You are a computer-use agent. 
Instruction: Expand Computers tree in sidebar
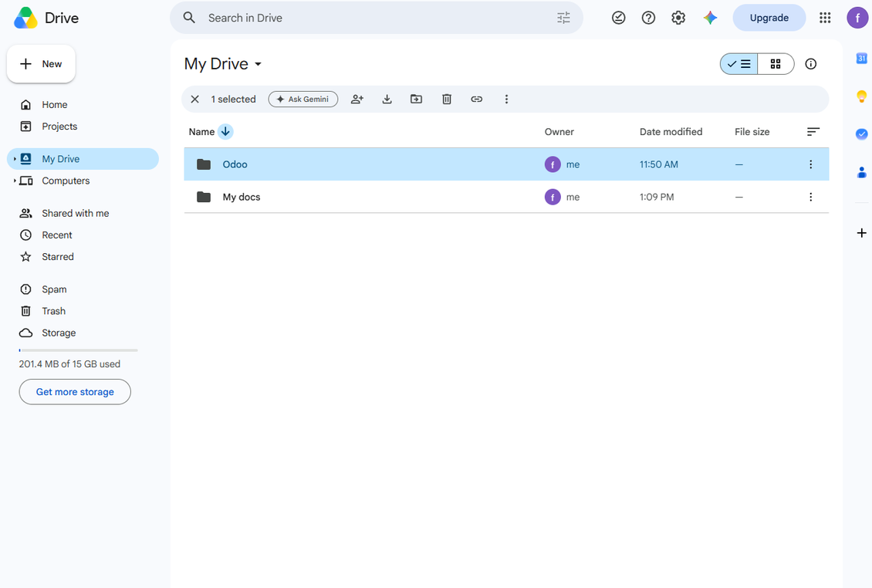tap(15, 181)
